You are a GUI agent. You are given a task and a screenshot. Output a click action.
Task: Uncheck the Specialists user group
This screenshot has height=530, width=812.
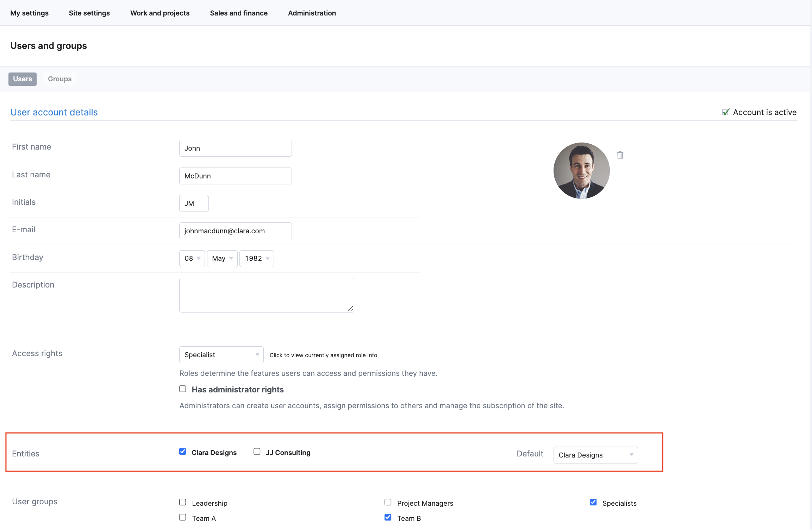tap(593, 502)
